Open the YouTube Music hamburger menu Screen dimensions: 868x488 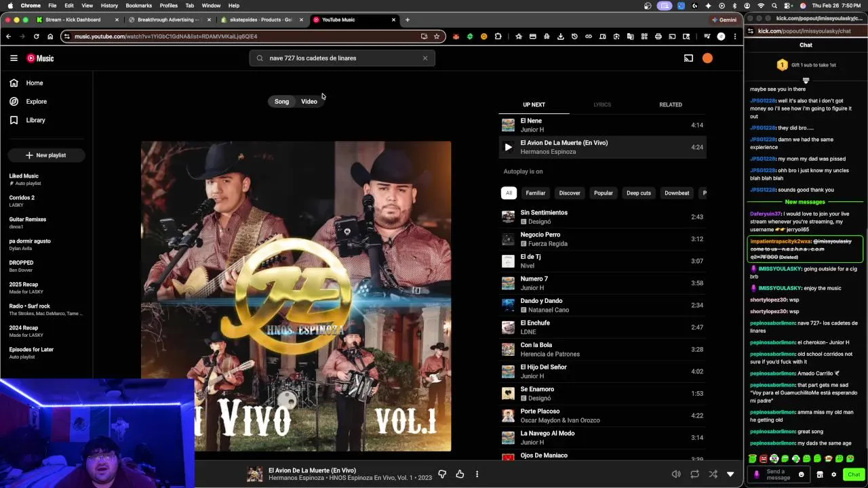(x=14, y=58)
